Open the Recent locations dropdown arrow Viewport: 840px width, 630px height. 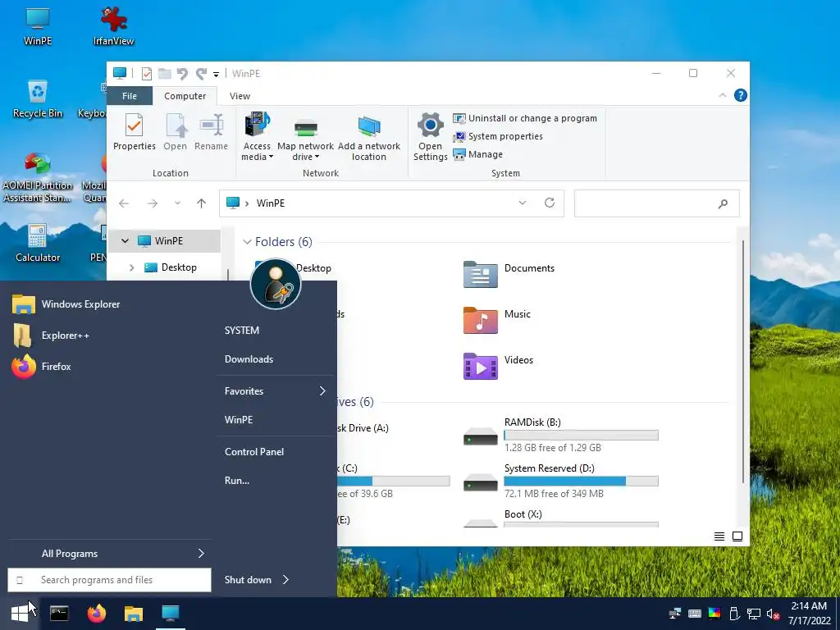tap(177, 203)
